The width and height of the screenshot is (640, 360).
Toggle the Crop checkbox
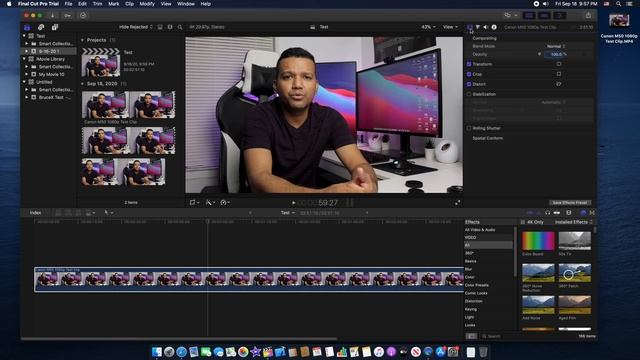click(469, 74)
